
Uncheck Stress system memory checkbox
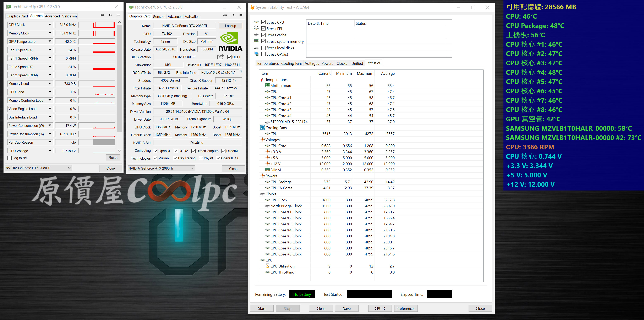pos(263,42)
